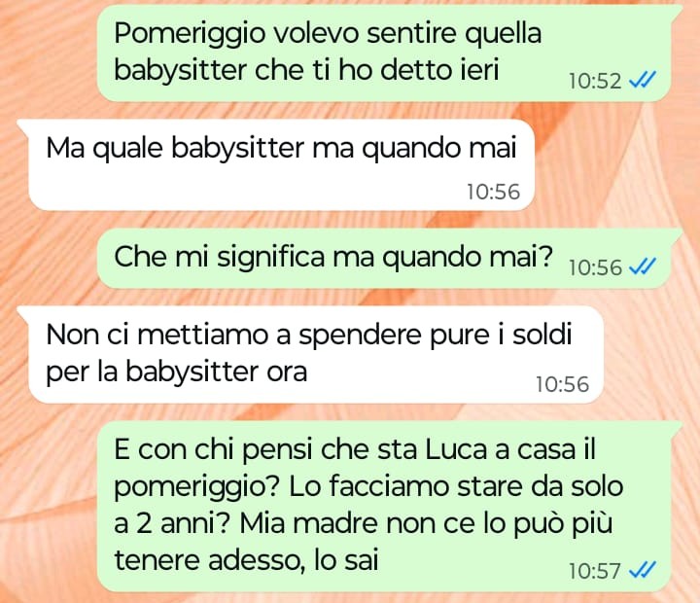The image size is (700, 603).
Task: Click the double check marks on 10:57 message
Action: [x=642, y=570]
